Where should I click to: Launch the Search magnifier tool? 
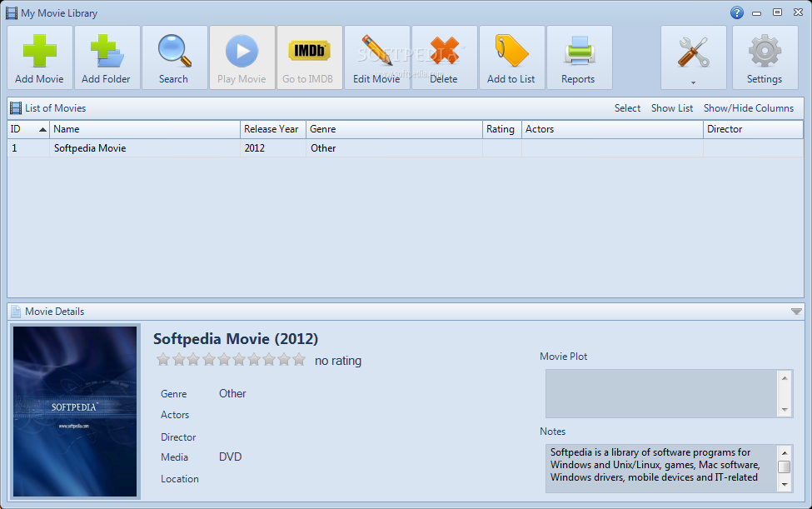point(175,57)
